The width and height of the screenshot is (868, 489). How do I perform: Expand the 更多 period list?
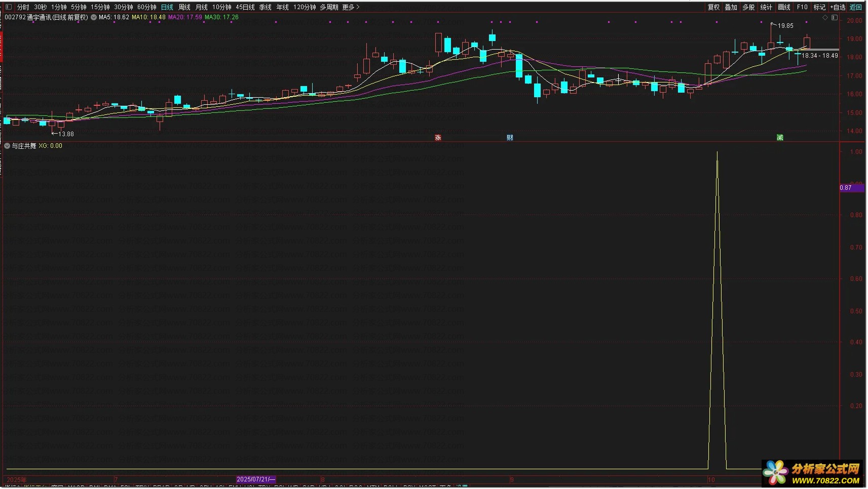[351, 7]
